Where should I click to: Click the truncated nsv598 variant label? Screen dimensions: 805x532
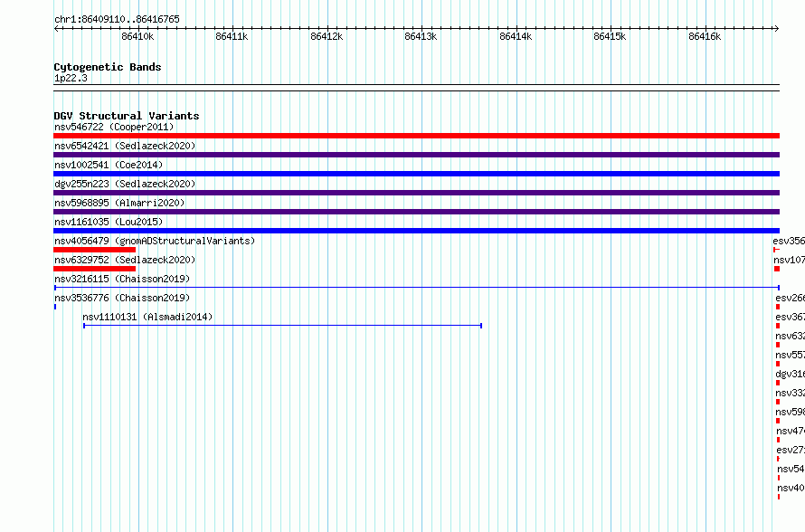pos(791,412)
